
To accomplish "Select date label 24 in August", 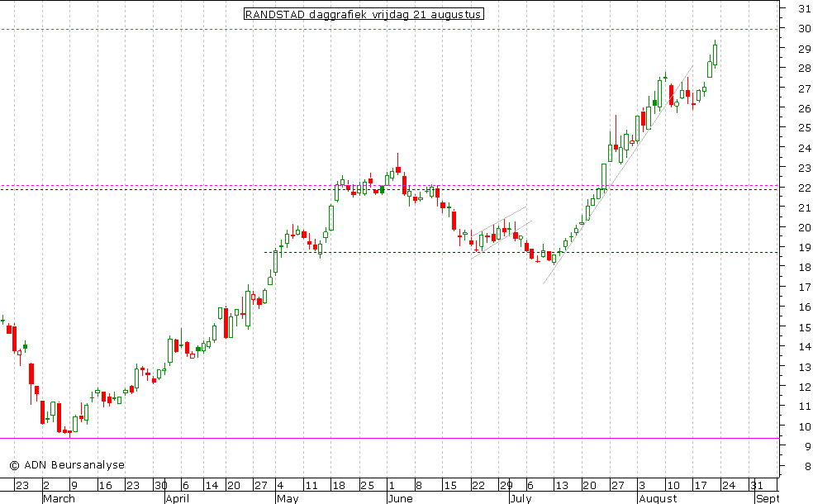I will 729,485.
